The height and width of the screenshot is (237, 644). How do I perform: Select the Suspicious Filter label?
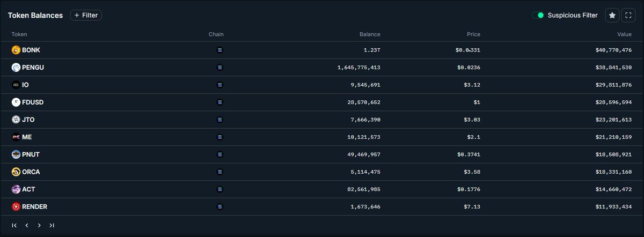coord(573,15)
